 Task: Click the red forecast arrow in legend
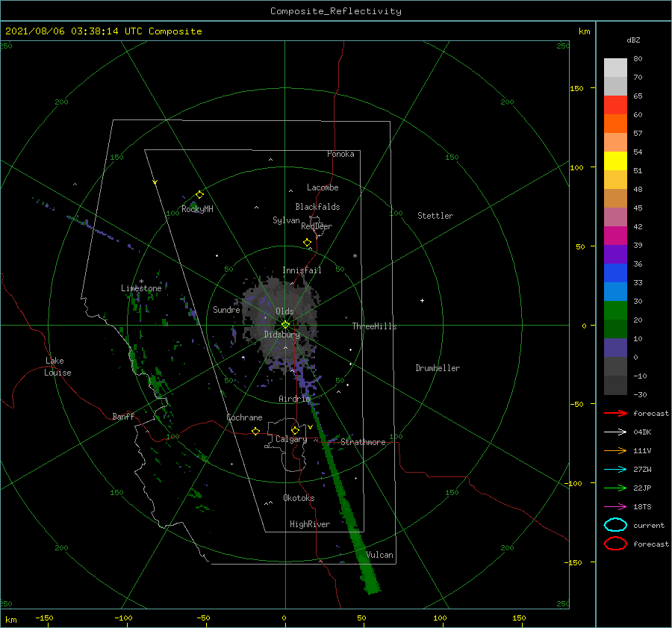(x=615, y=413)
